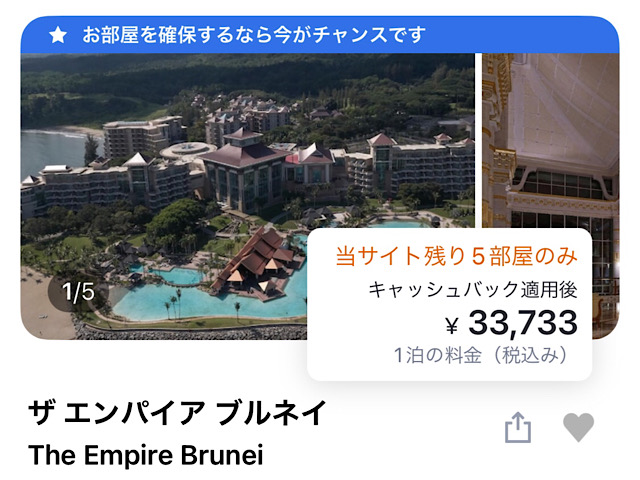
Task: Tap the blue お部屋を確保するなら今がチャンスです banner text
Action: (254, 35)
